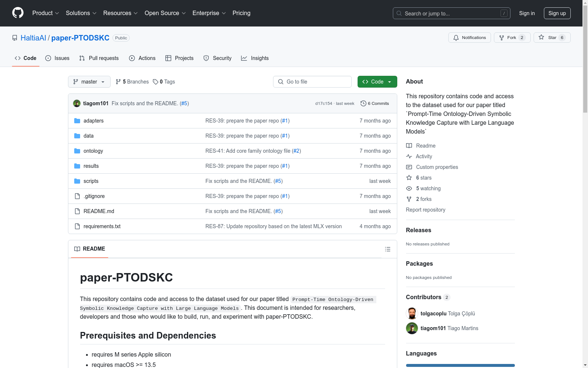Open the Contributors heading link
588x368 pixels.
point(428,297)
